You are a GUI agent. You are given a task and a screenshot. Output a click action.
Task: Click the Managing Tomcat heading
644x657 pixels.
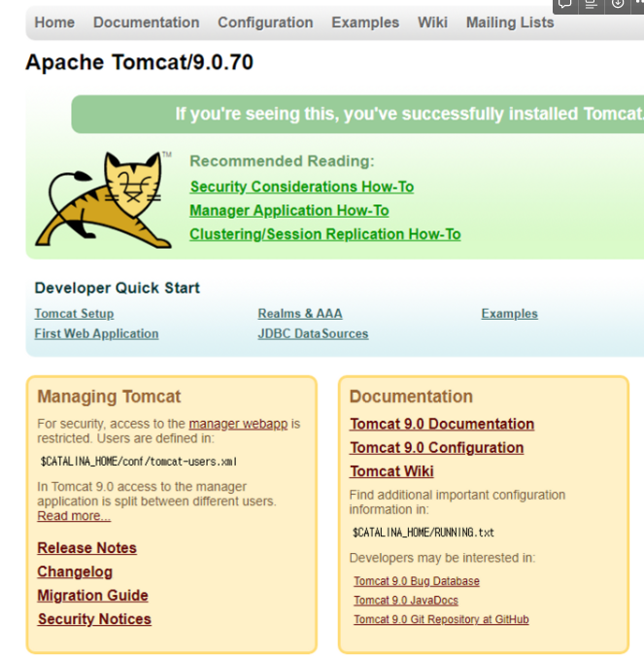109,397
